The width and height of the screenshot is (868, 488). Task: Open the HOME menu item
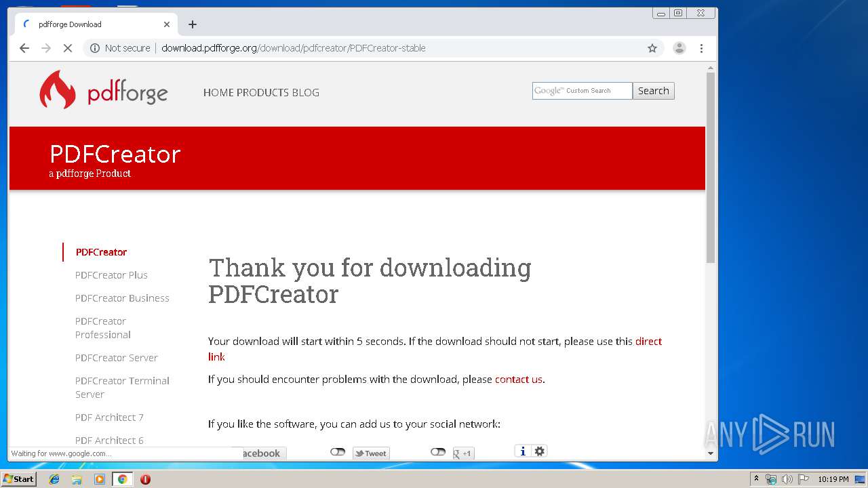(218, 92)
